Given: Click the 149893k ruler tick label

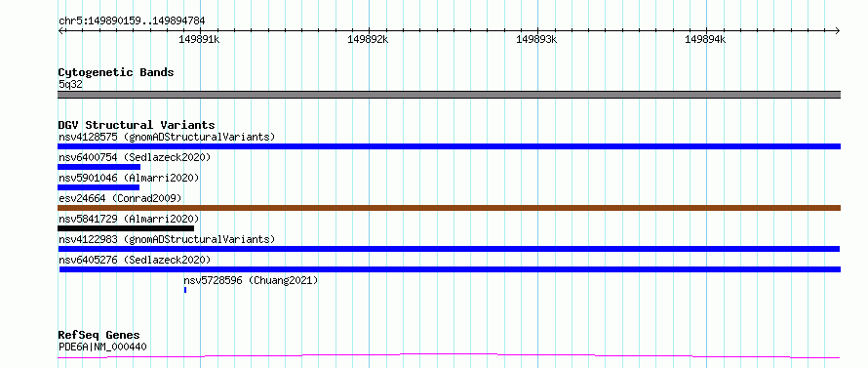Looking at the screenshot, I should [x=536, y=39].
